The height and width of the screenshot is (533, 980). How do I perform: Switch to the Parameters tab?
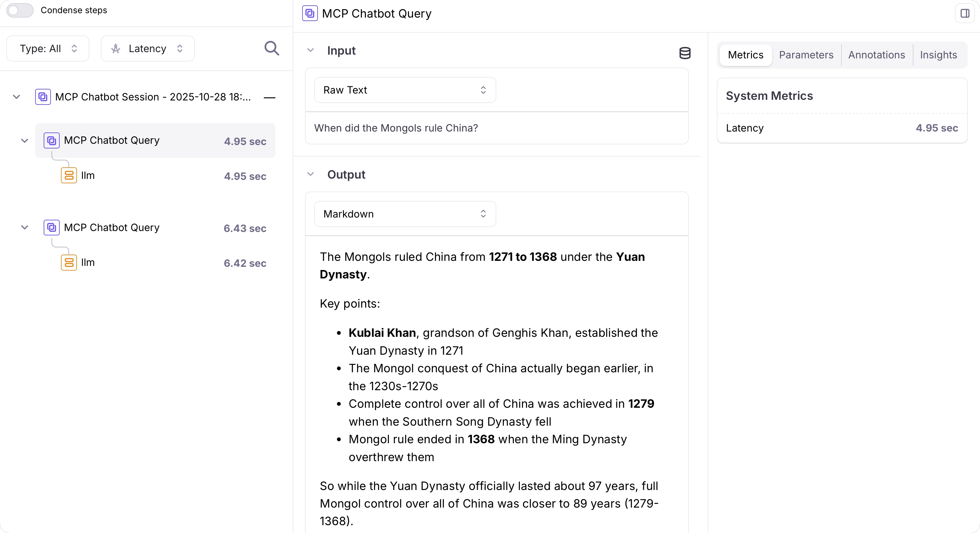pyautogui.click(x=806, y=55)
